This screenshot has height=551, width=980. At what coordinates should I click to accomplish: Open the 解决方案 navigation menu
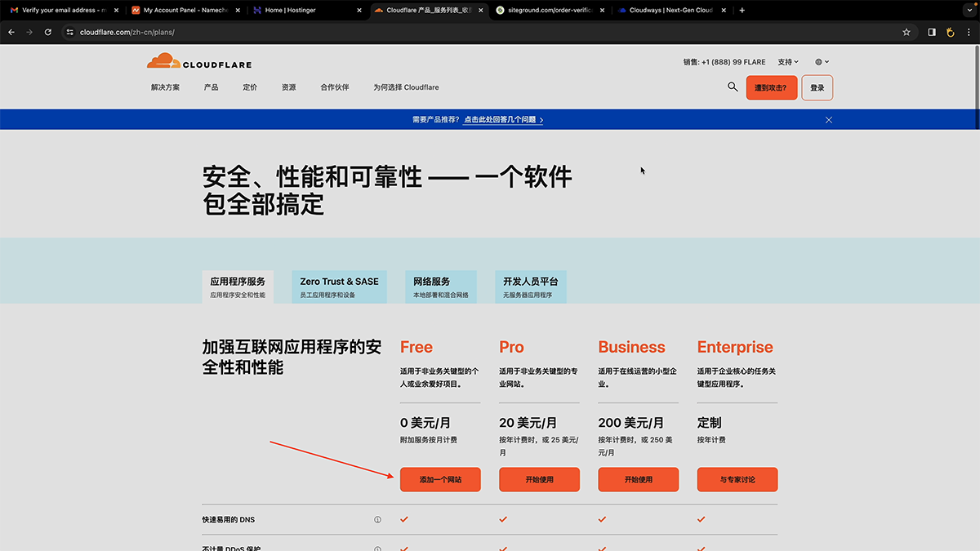165,87
